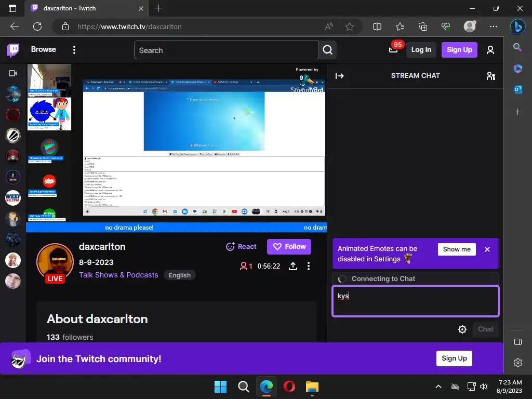532x399 pixels.
Task: Click the search magnifier button
Action: (327, 50)
